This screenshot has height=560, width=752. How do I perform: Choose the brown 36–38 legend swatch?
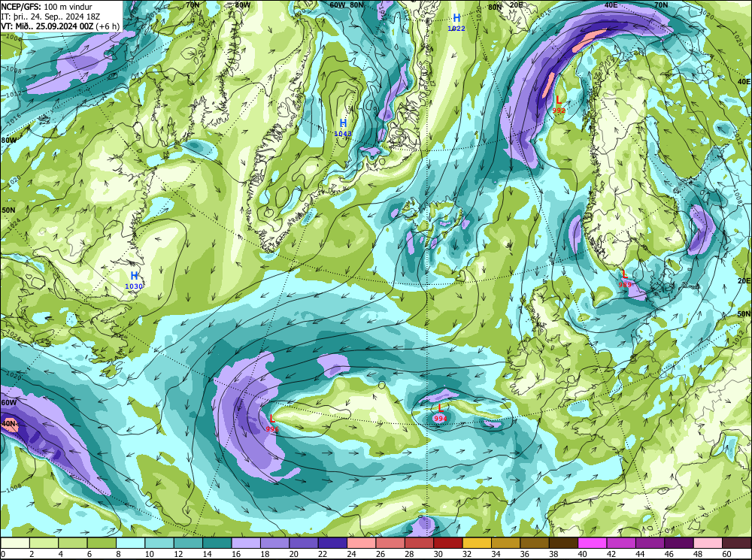(x=535, y=543)
